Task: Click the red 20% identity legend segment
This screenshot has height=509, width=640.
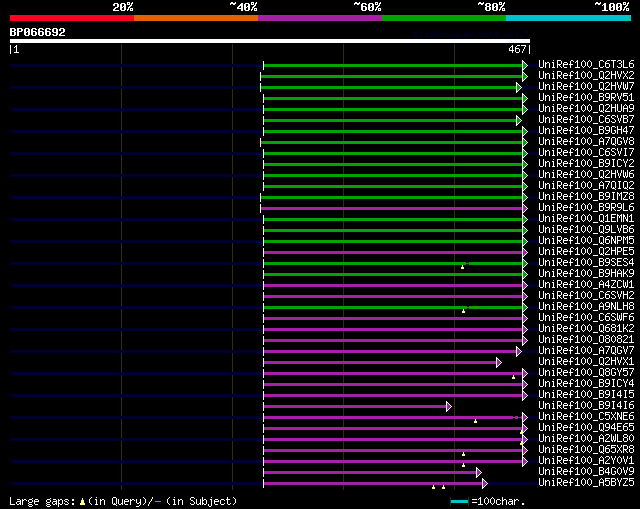Action: coord(72,18)
